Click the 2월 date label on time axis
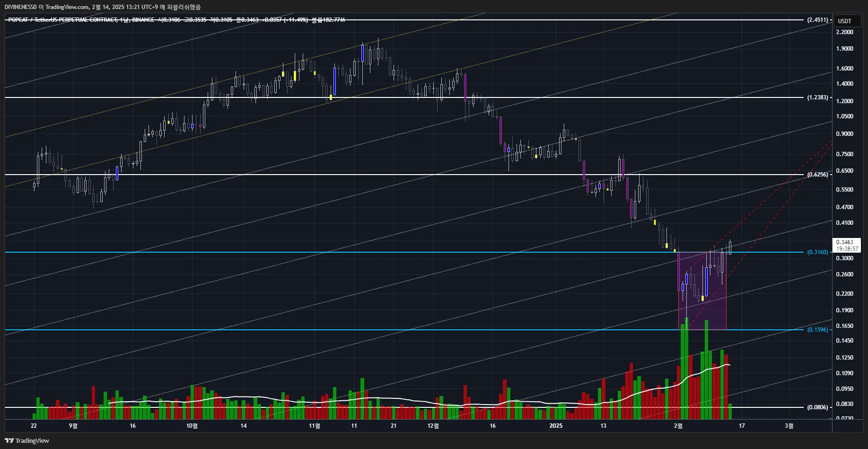The height and width of the screenshot is (449, 868). (678, 426)
